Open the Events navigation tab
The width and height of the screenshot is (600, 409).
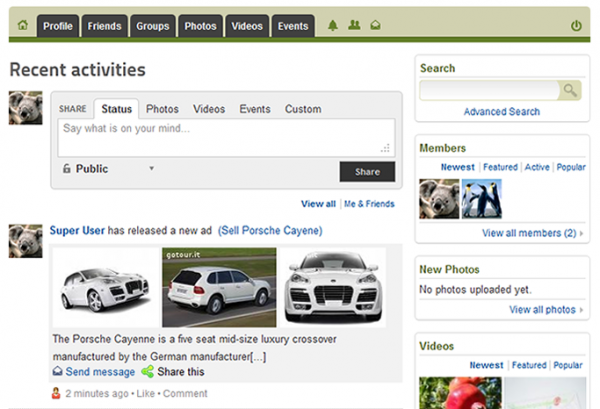click(x=293, y=26)
